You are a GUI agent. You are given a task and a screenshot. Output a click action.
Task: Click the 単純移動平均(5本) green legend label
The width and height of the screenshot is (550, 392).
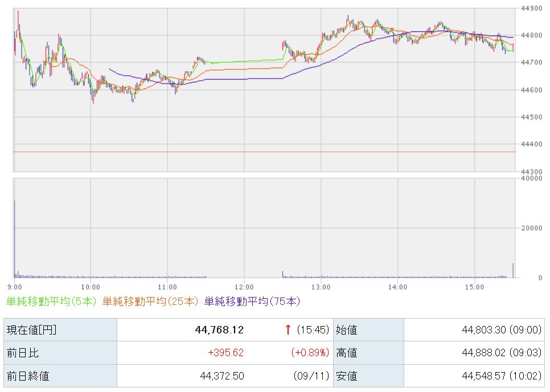coord(51,301)
